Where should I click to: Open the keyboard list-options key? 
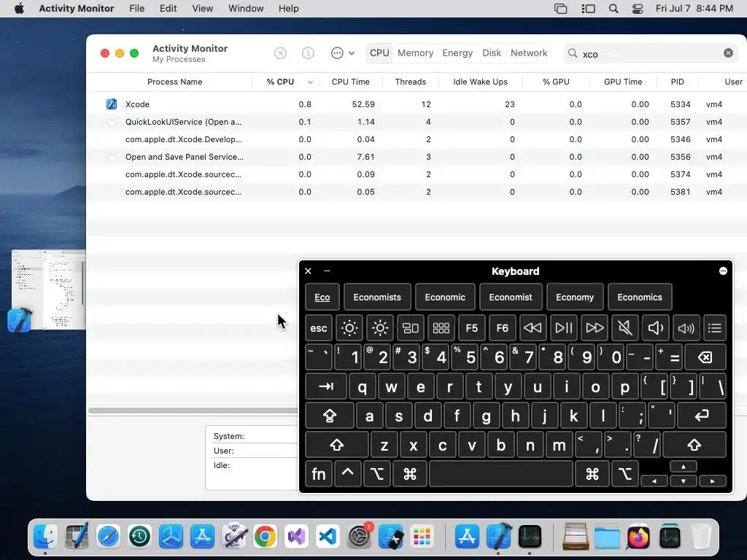click(714, 328)
